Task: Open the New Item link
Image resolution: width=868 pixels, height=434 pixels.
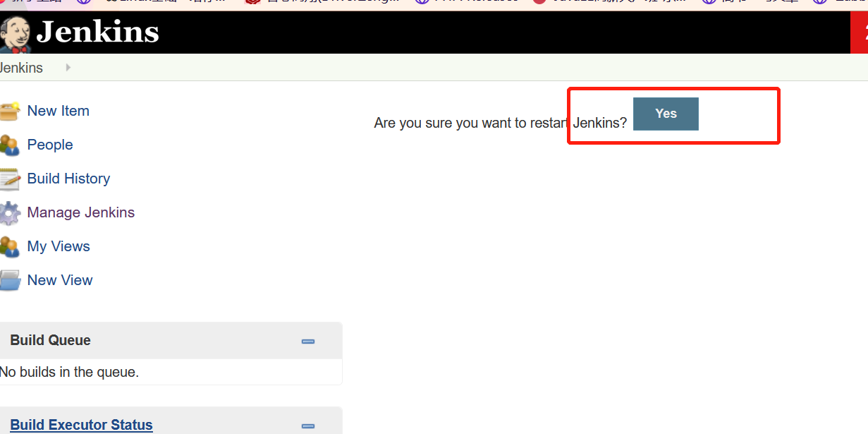Action: pos(58,111)
